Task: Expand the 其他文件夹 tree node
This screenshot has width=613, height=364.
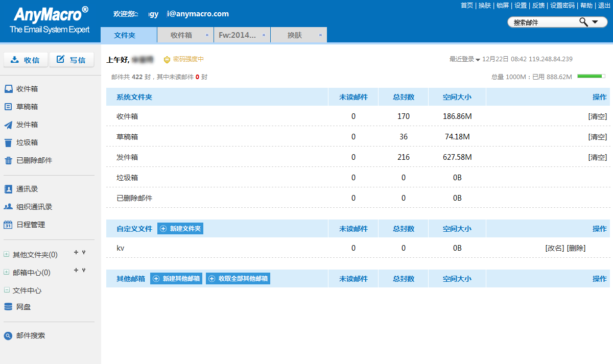Action: click(x=7, y=254)
